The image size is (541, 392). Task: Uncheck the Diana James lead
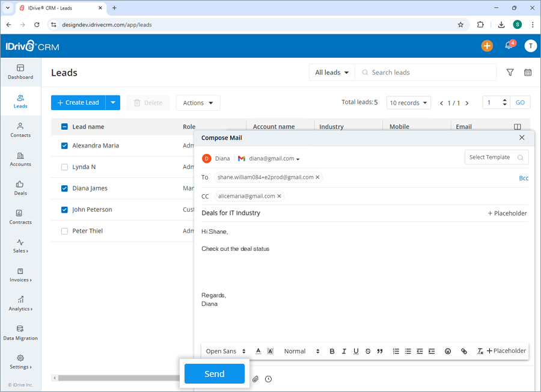64,188
